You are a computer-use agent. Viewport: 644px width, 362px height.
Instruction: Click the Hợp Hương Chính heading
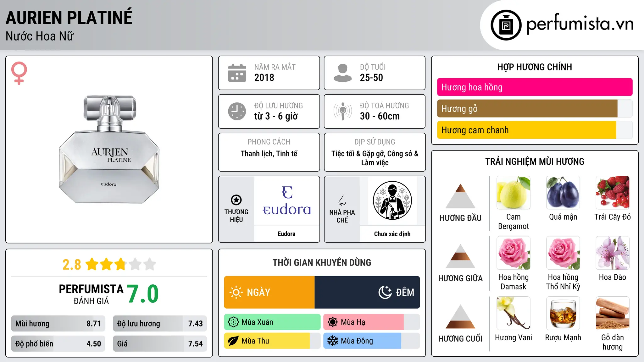[535, 67]
